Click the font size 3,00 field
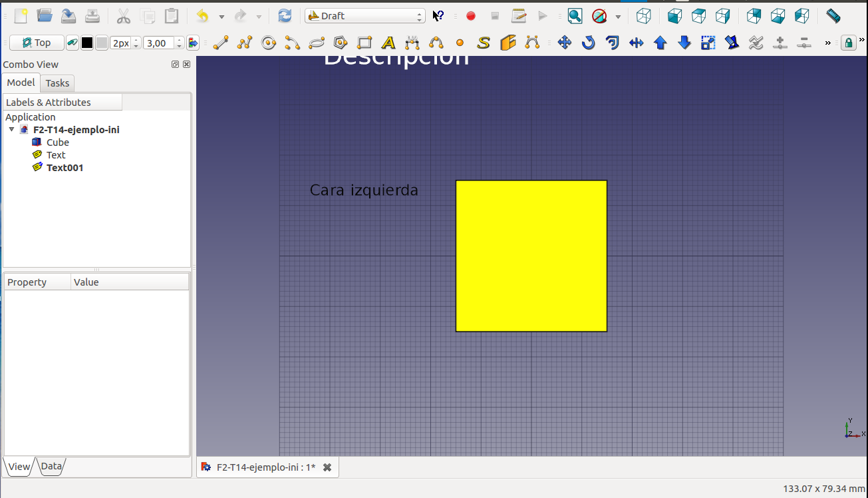Image resolution: width=868 pixels, height=498 pixels. coord(158,43)
